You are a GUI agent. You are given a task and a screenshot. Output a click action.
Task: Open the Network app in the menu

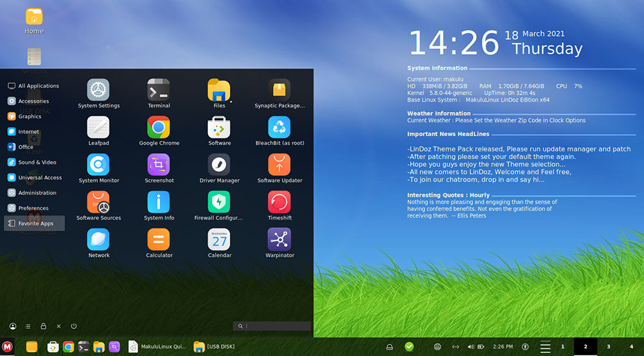(99, 243)
